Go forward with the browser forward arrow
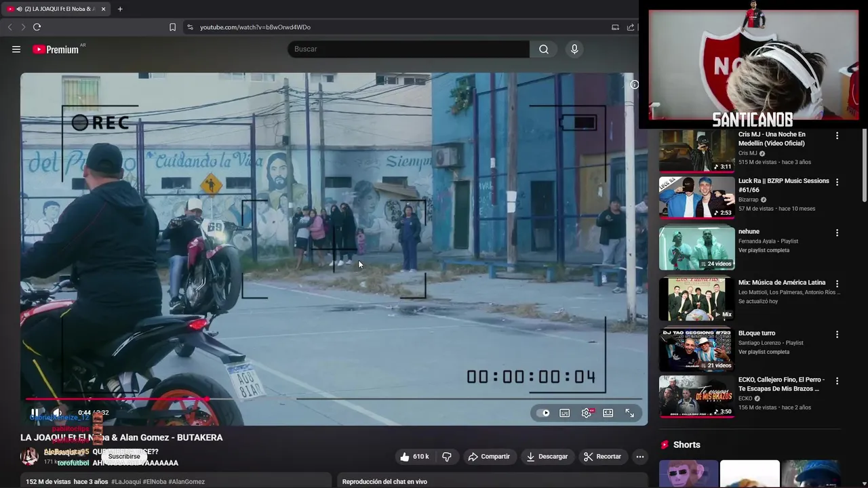The height and width of the screenshot is (488, 868). (23, 27)
